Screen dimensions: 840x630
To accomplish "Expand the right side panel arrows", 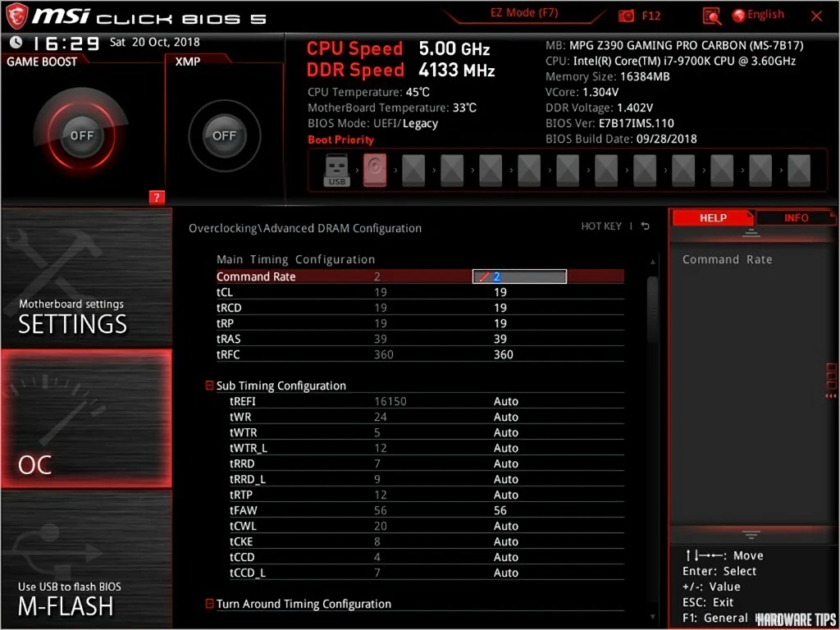I will (831, 396).
